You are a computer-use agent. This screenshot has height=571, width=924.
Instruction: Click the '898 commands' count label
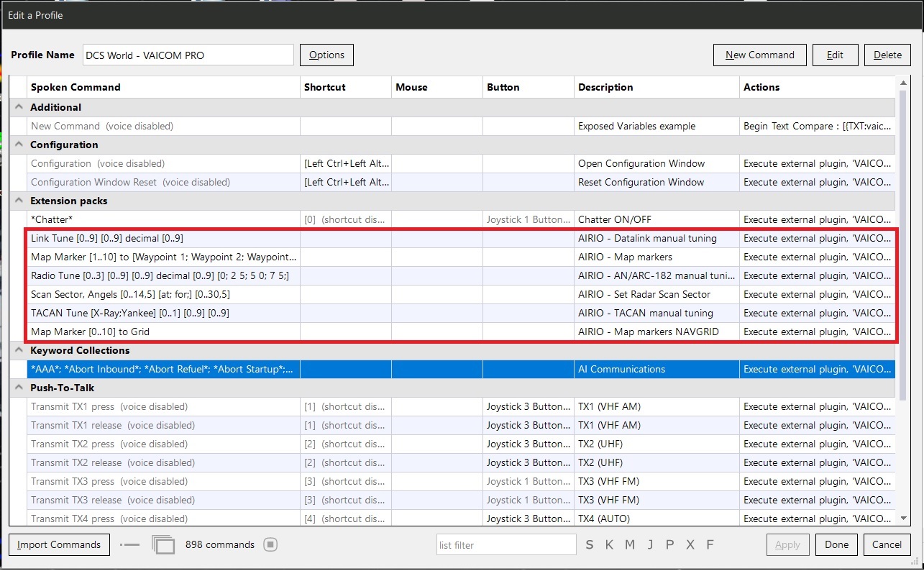[220, 545]
